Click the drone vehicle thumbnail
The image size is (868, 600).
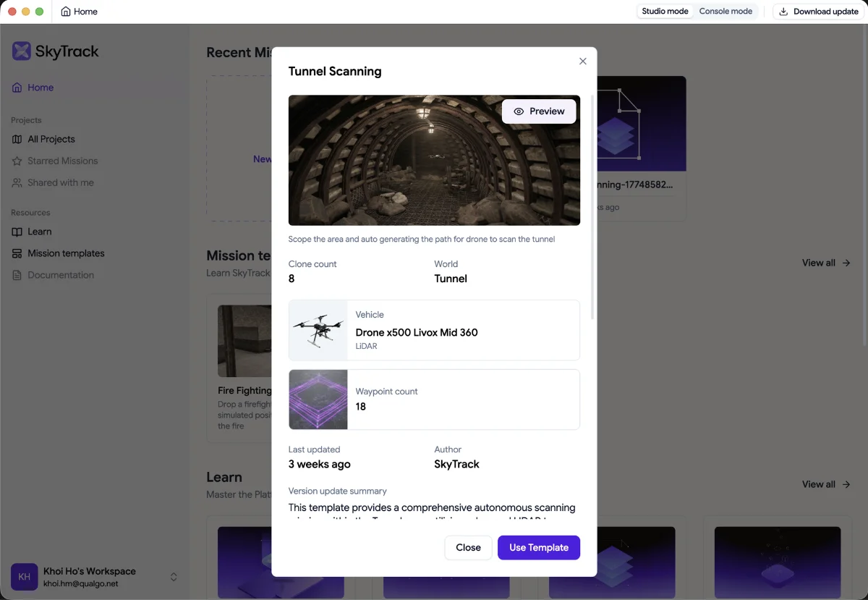point(318,330)
